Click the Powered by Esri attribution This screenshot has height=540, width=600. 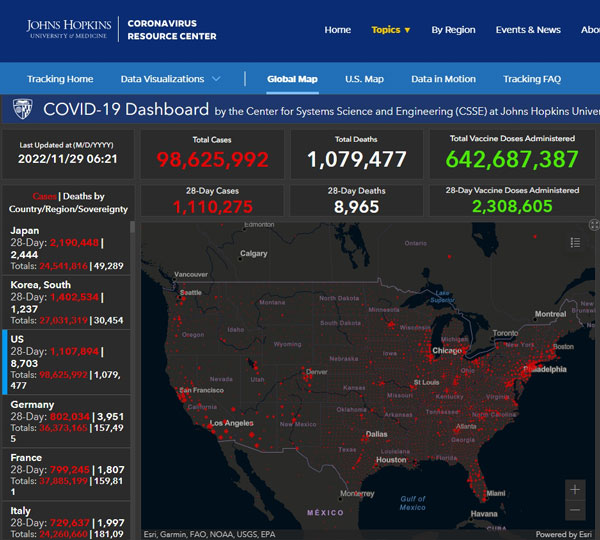point(564,534)
